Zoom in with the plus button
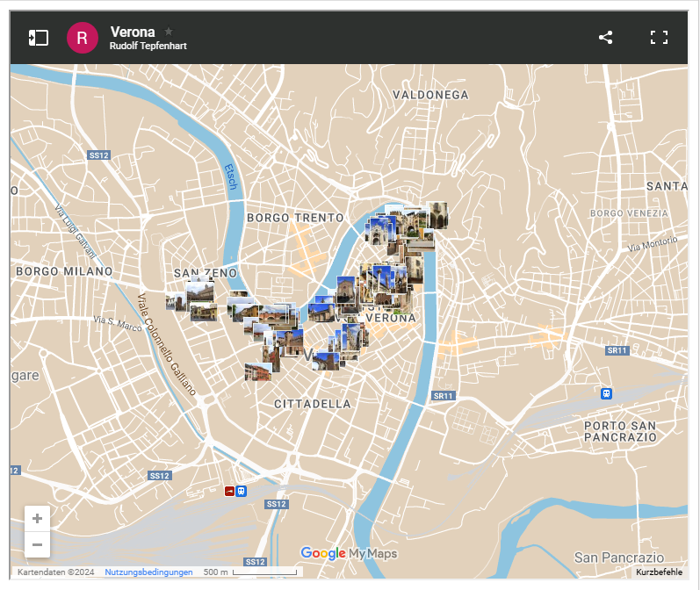This screenshot has width=700, height=590. (x=37, y=518)
